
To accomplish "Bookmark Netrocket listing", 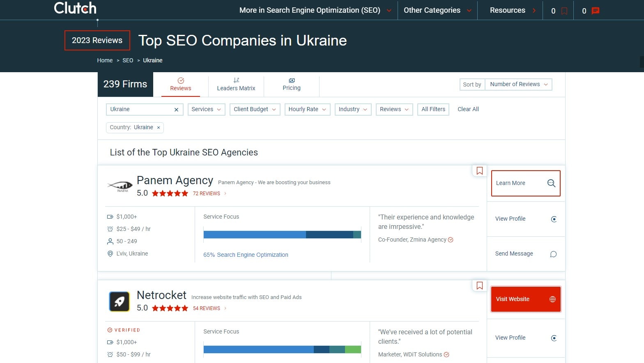I will (x=479, y=285).
